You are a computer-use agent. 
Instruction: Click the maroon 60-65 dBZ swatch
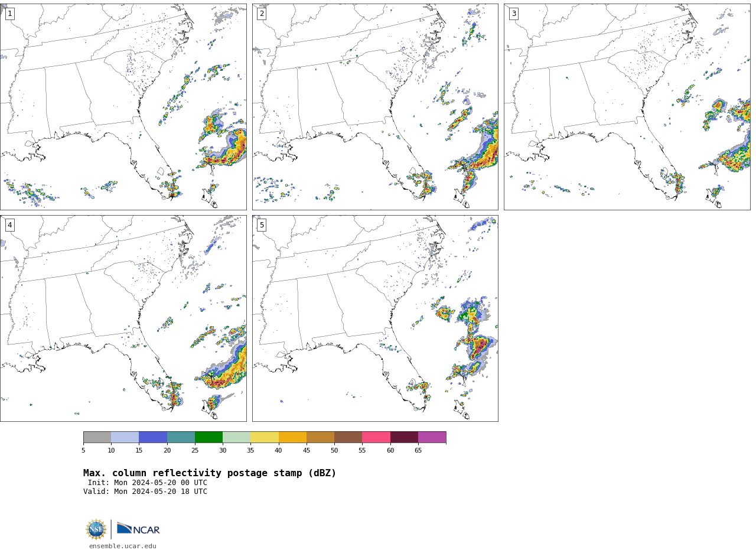coord(404,437)
